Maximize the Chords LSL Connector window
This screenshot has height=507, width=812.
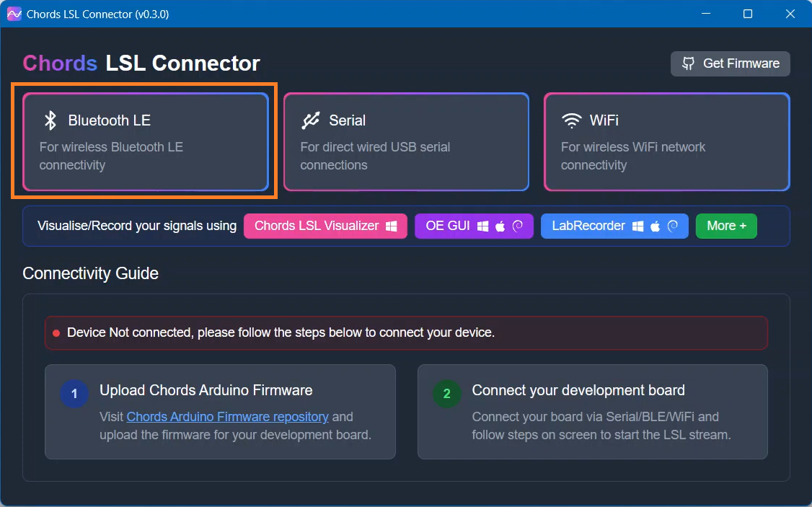(x=748, y=14)
